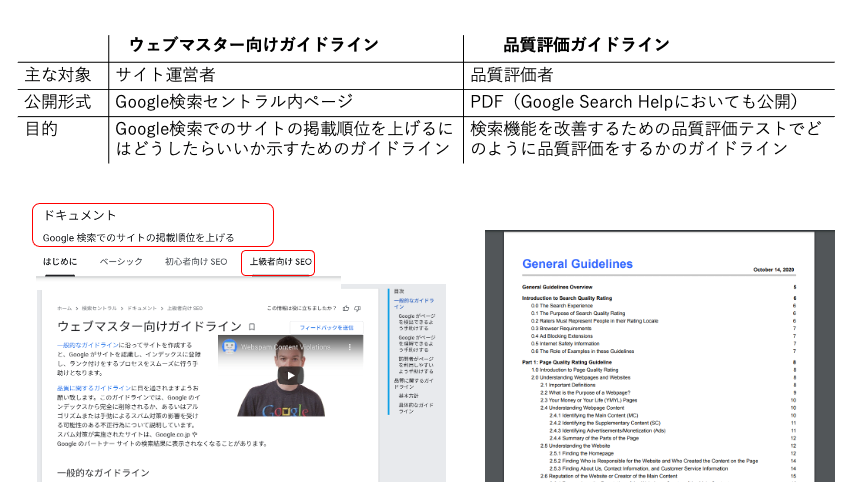Click the 品質評価ガイドライン column header
Viewport: 855px width, 491px height.
point(586,45)
